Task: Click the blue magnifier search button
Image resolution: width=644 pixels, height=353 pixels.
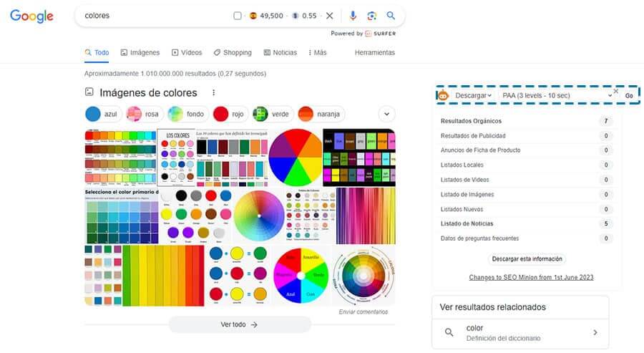Action: (x=391, y=16)
